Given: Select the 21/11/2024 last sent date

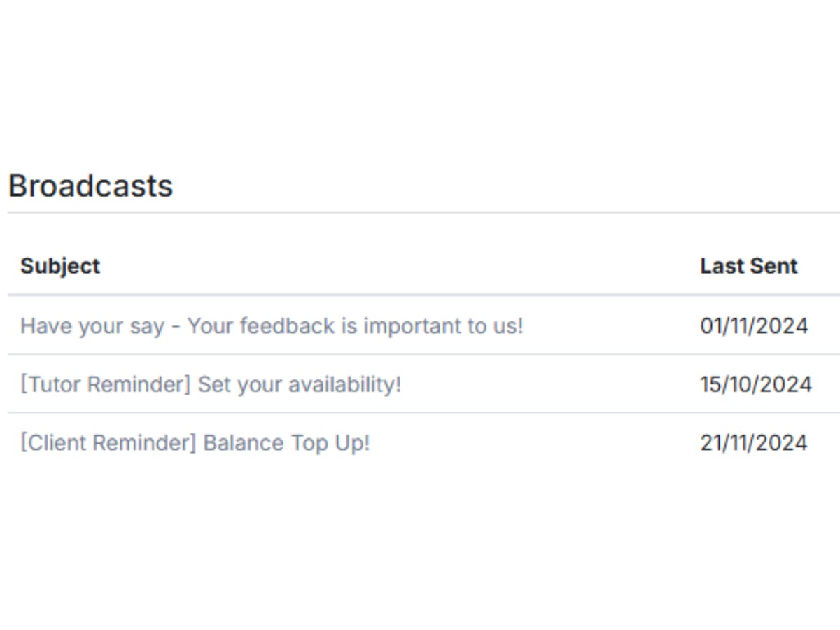Looking at the screenshot, I should click(x=754, y=443).
